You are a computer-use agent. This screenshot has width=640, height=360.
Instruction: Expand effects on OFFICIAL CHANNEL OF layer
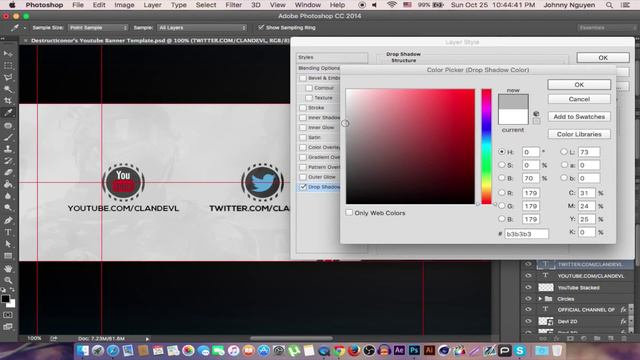point(624,309)
